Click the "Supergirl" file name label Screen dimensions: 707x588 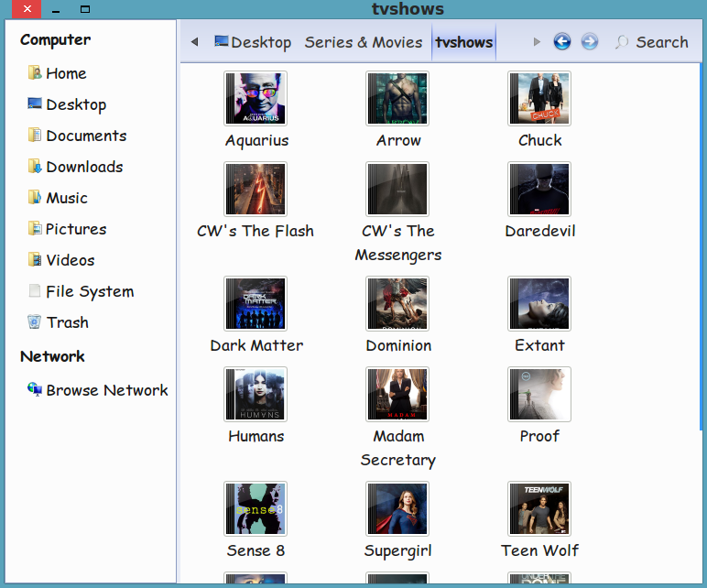[x=397, y=550]
